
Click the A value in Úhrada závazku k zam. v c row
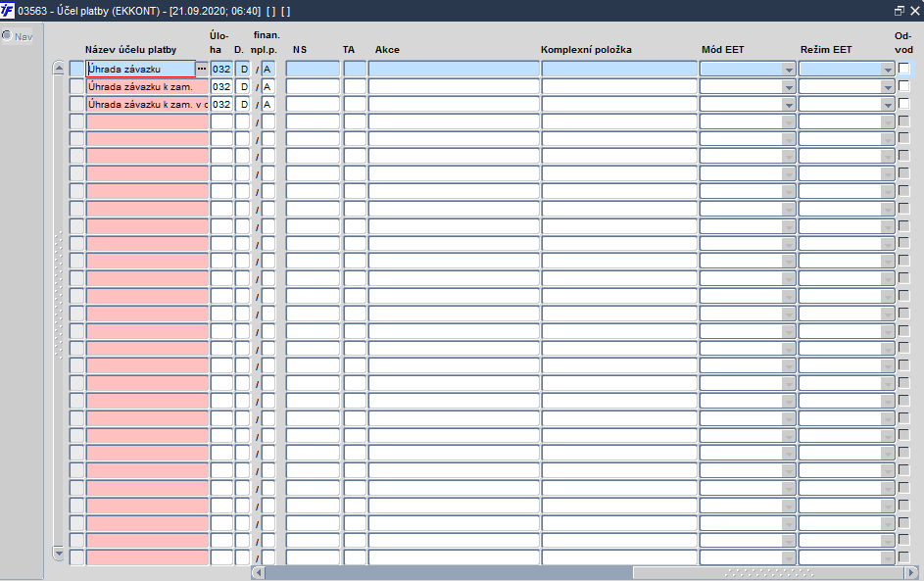click(268, 104)
